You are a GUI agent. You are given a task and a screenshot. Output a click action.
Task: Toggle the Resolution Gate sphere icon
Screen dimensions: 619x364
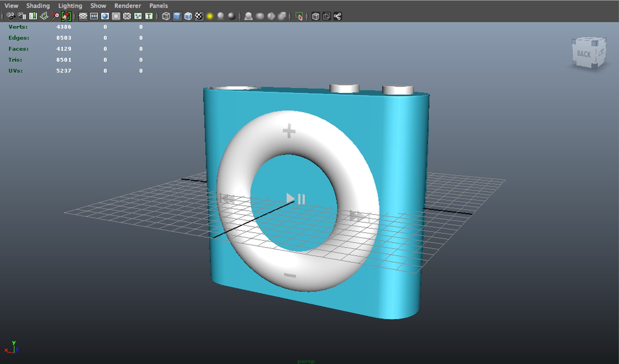105,16
